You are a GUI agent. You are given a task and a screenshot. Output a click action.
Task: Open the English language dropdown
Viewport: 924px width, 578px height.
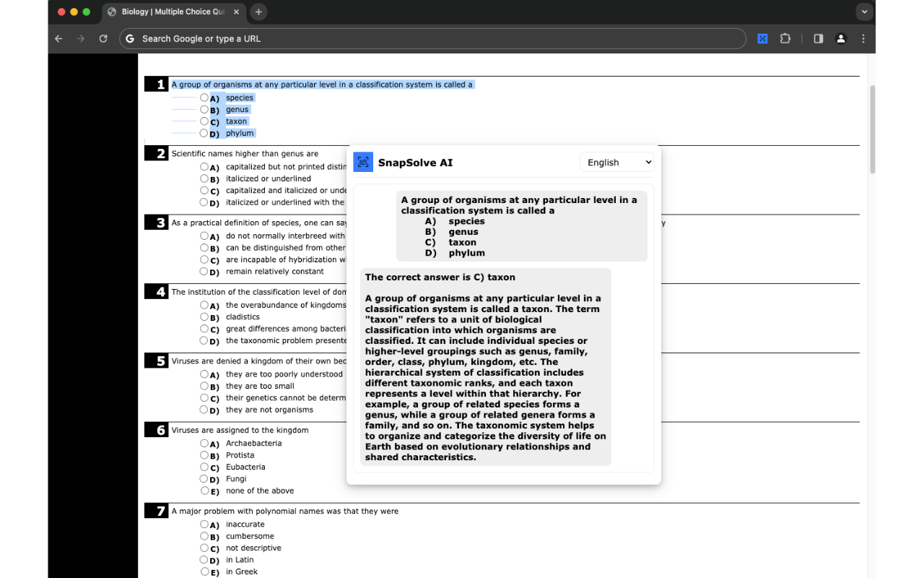pyautogui.click(x=617, y=162)
